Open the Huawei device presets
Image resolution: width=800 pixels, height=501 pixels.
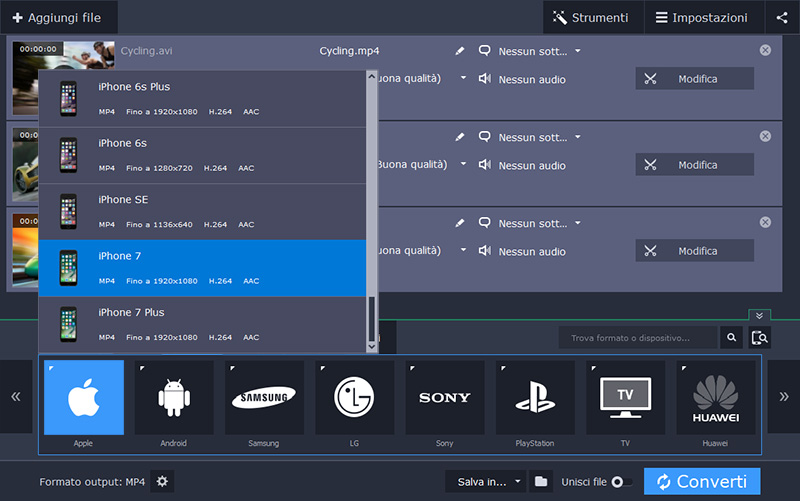coord(715,398)
